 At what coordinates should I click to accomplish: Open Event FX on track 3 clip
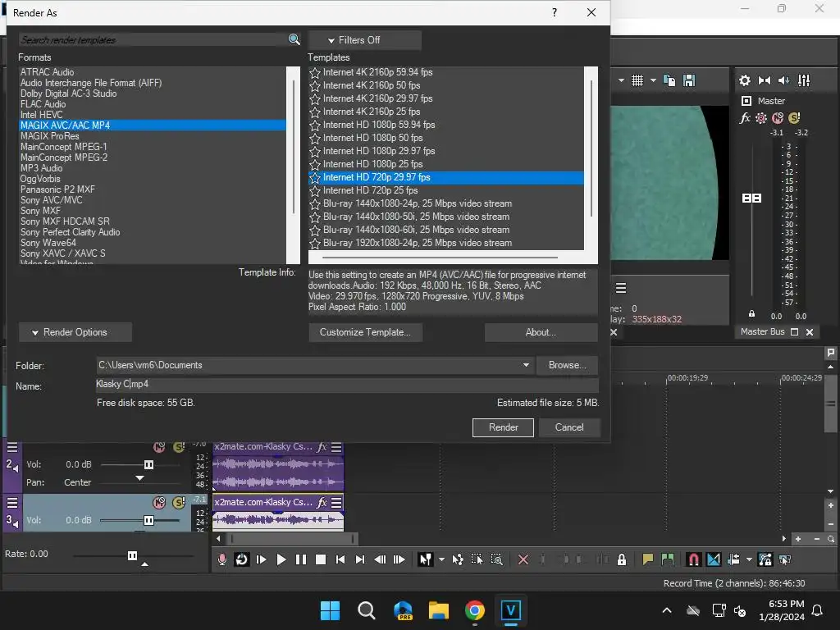click(322, 503)
